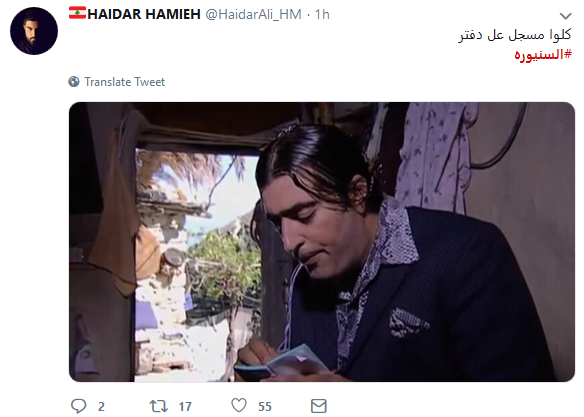This screenshot has width=584, height=417.
Task: Open the @HaidarAli_HM handle link
Action: pyautogui.click(x=253, y=14)
